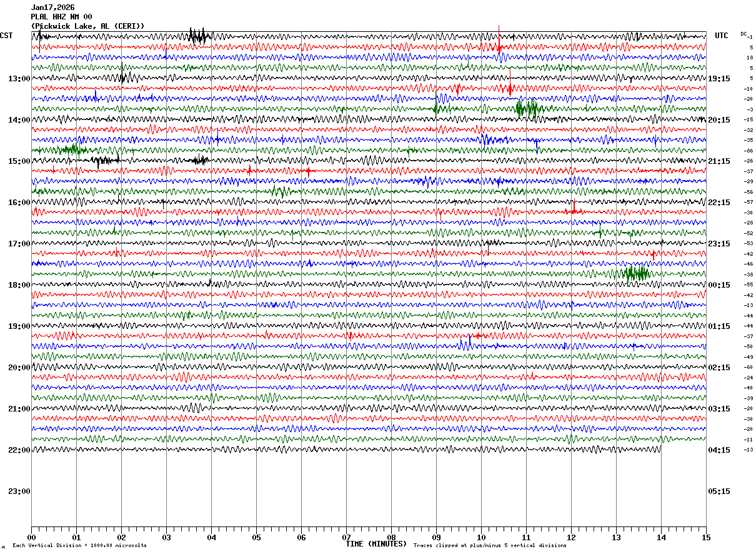This screenshot has width=756, height=554.
Task: Click minute 15 on the time axis
Action: 706,537
